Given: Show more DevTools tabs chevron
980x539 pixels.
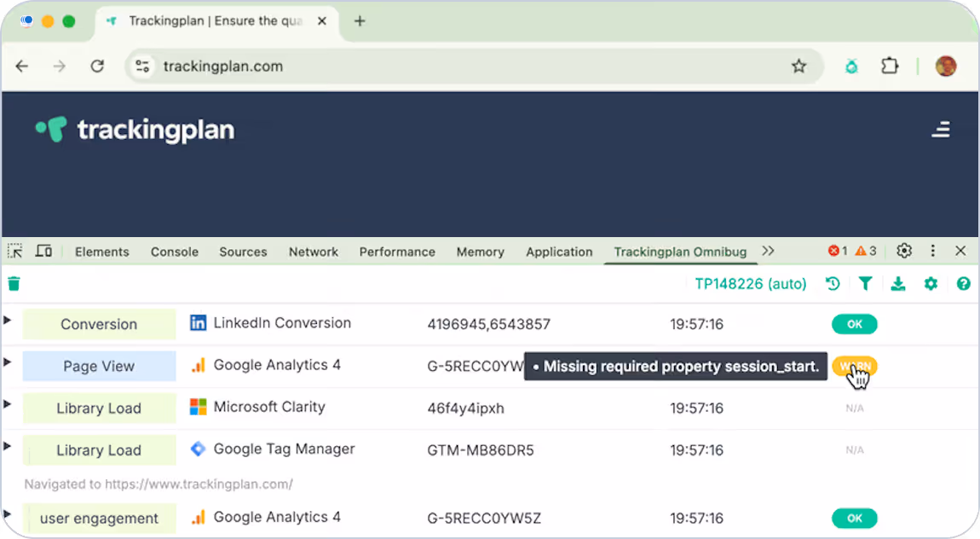Looking at the screenshot, I should [x=768, y=251].
